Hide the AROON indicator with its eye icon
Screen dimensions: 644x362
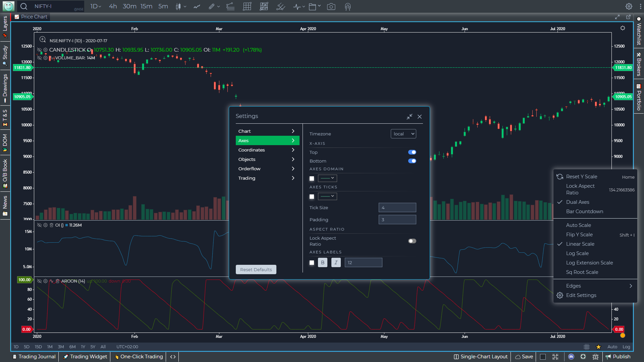click(40, 281)
